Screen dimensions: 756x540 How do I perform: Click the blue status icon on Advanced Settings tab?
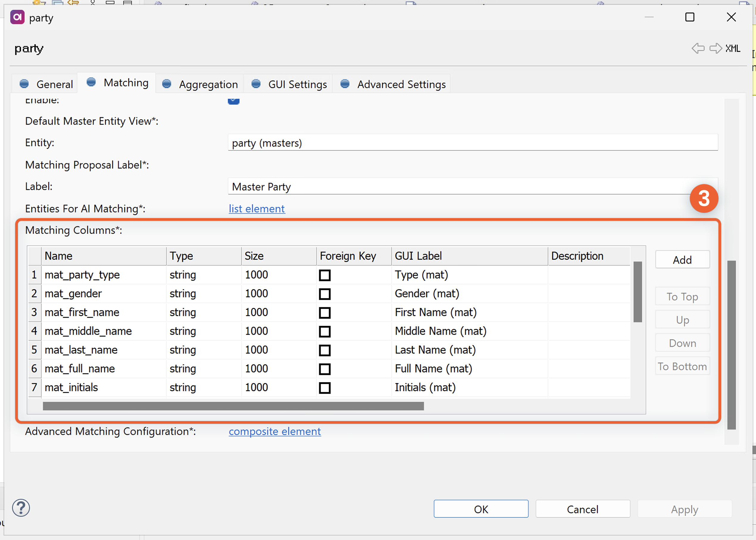tap(345, 84)
